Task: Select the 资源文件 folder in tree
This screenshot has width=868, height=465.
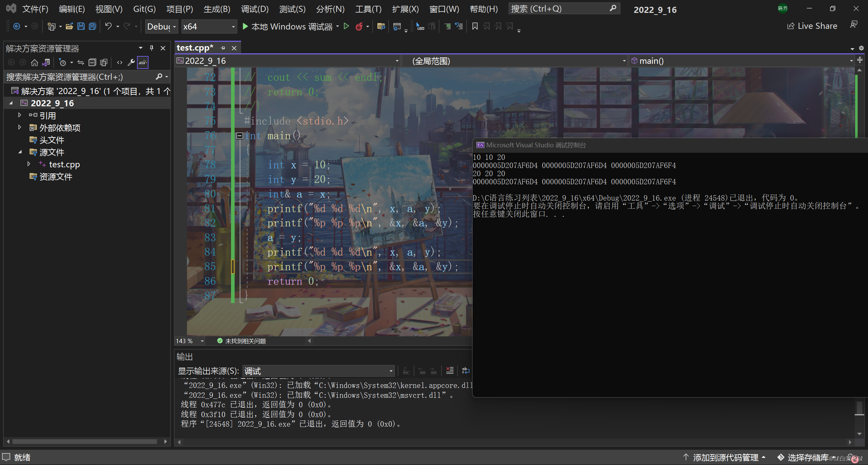Action: point(56,176)
